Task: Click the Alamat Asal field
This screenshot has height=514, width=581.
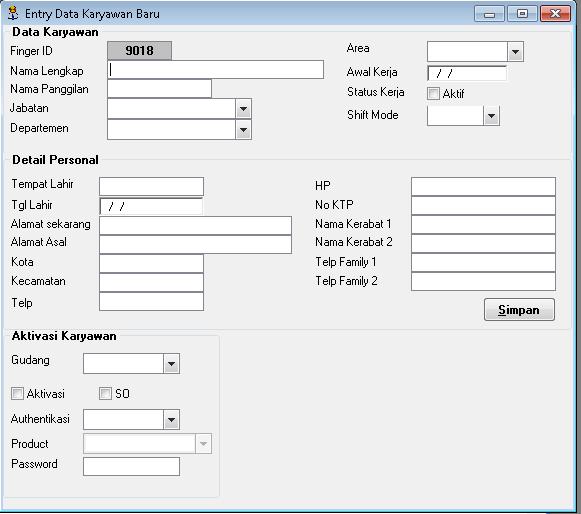Action: click(x=195, y=245)
